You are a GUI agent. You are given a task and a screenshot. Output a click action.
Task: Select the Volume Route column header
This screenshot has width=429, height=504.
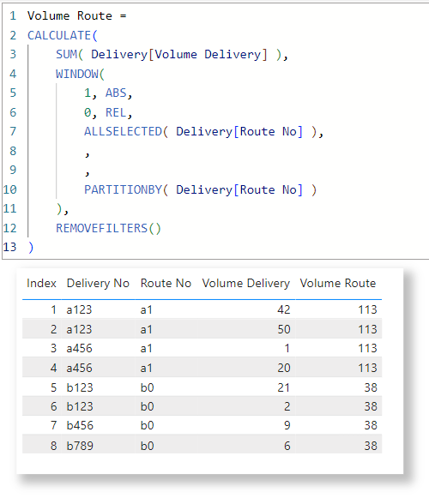338,283
